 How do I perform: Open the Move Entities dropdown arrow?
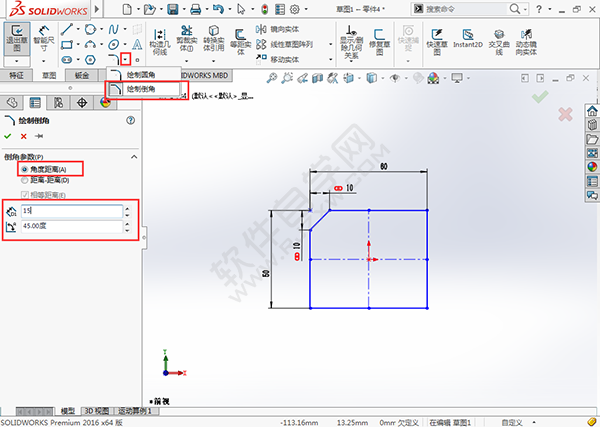(x=331, y=59)
